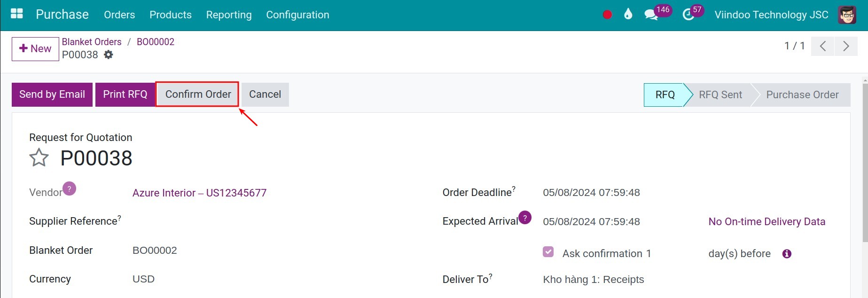The width and height of the screenshot is (868, 298).
Task: Open the activities clock icon
Action: [688, 15]
